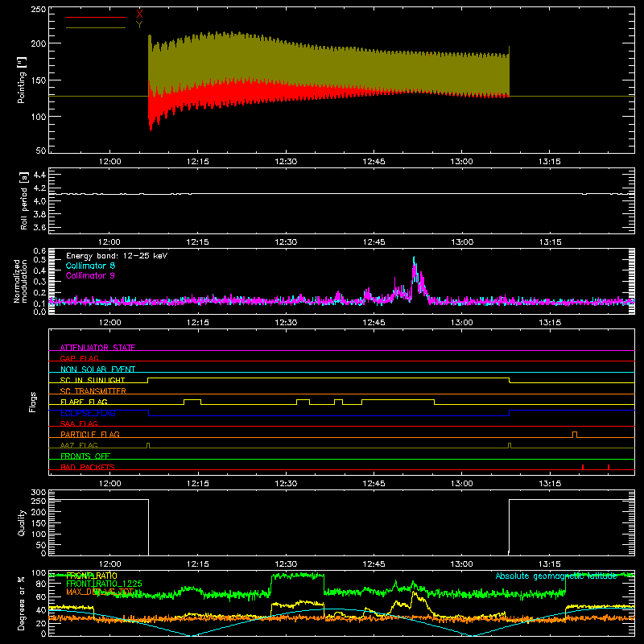Viewport: 644px width, 644px height.
Task: Click the AAZ_FLAG label
Action: (x=79, y=445)
